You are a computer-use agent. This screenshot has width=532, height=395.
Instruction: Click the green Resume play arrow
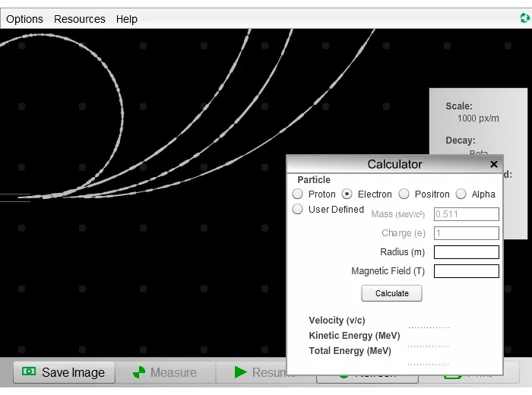click(x=241, y=372)
